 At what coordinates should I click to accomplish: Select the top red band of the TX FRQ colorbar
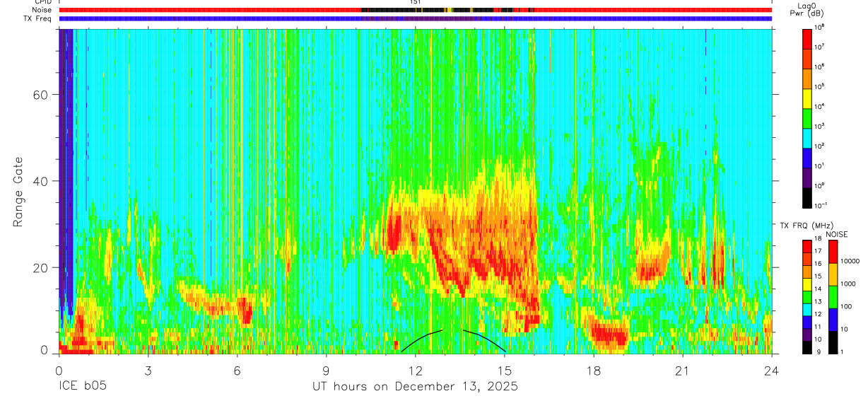tap(807, 247)
